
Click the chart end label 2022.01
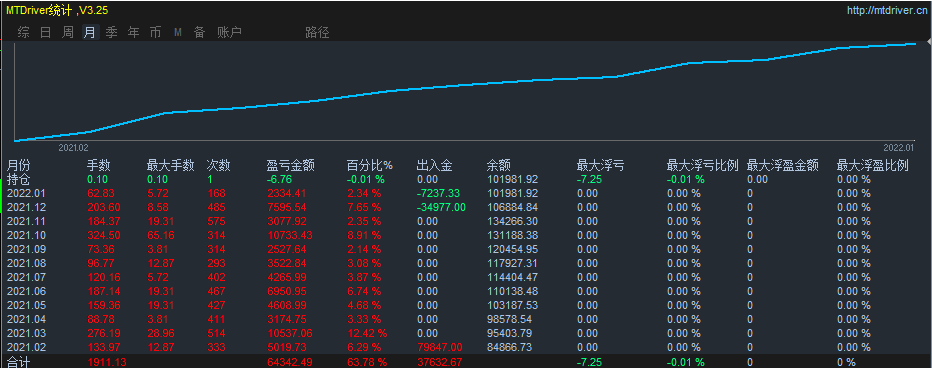(x=899, y=147)
